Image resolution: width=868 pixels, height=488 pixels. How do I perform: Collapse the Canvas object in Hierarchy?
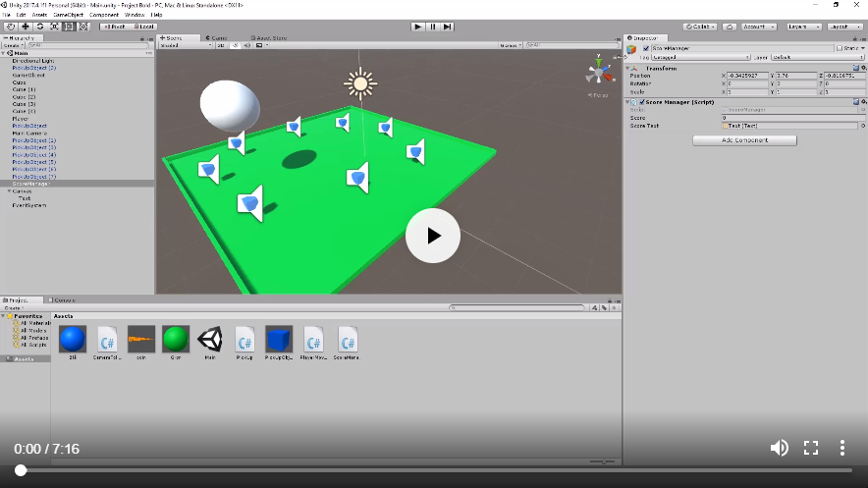point(8,191)
